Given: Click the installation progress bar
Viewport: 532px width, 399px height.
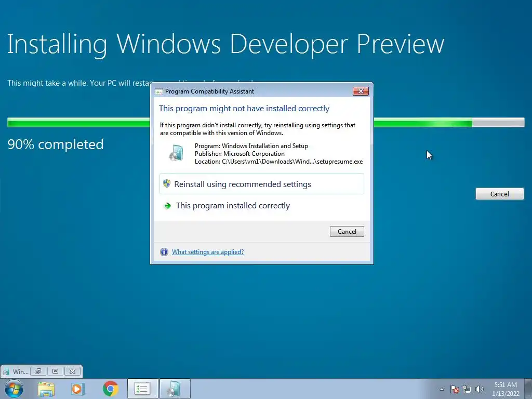Looking at the screenshot, I should tap(265, 122).
